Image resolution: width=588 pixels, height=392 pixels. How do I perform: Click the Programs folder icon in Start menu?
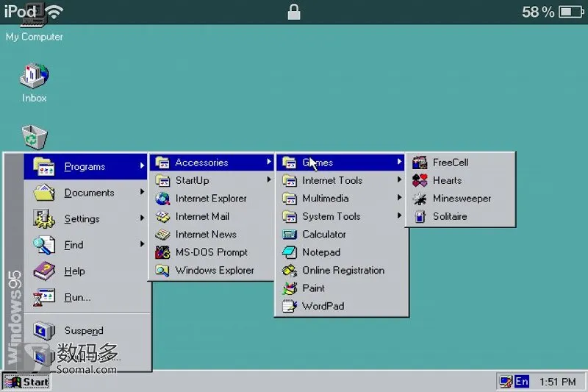(44, 166)
